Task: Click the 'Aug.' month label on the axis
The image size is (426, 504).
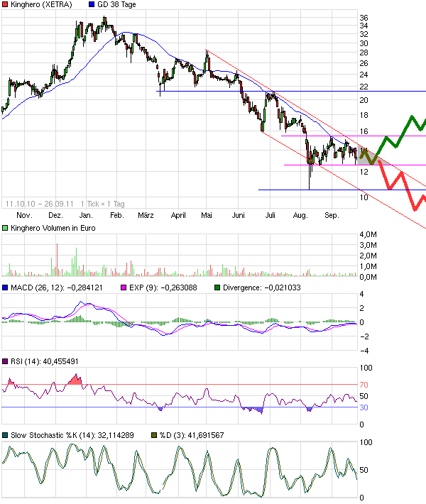Action: 300,215
